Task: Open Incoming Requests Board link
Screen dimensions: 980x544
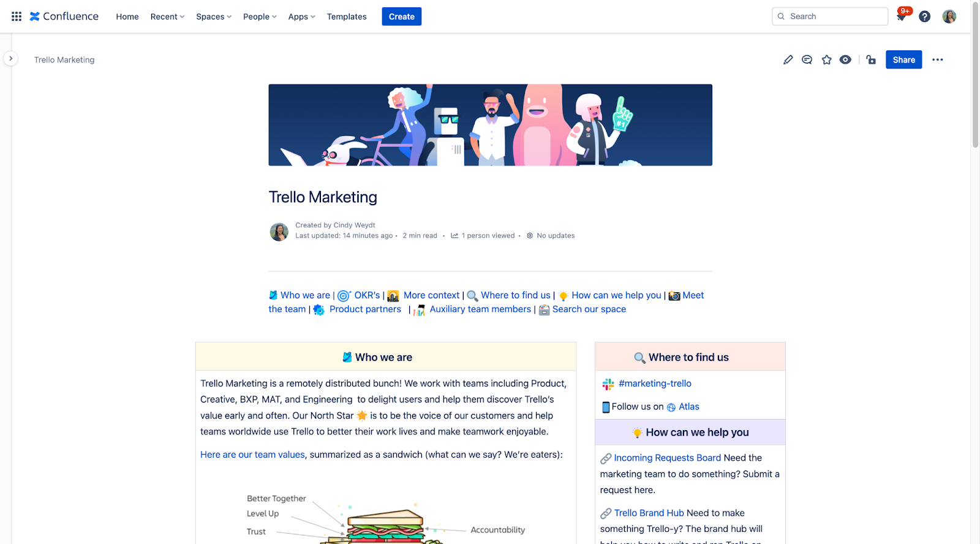Action: coord(667,458)
